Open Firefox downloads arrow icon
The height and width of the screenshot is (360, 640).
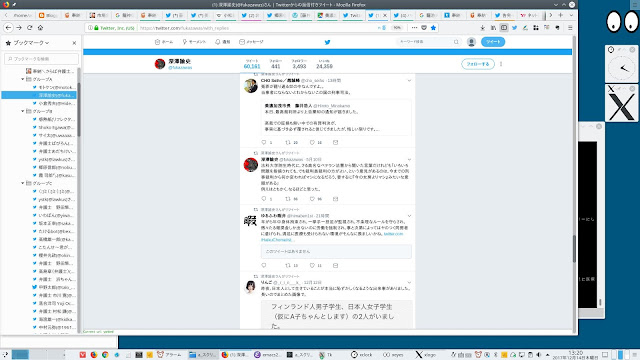(482, 28)
